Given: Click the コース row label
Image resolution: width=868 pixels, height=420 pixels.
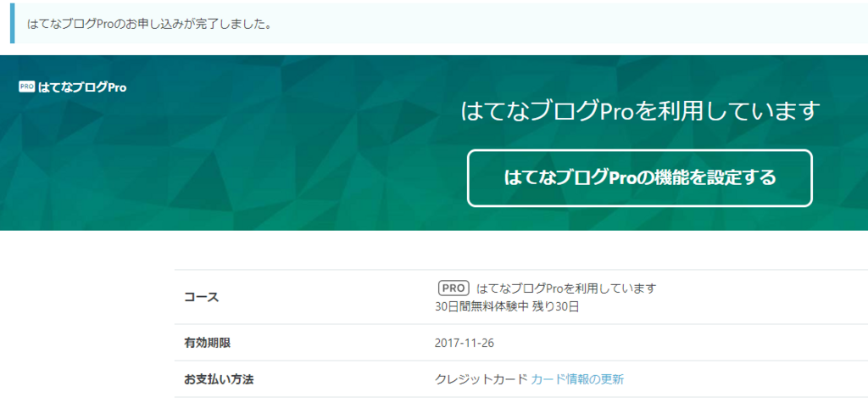Looking at the screenshot, I should [202, 297].
